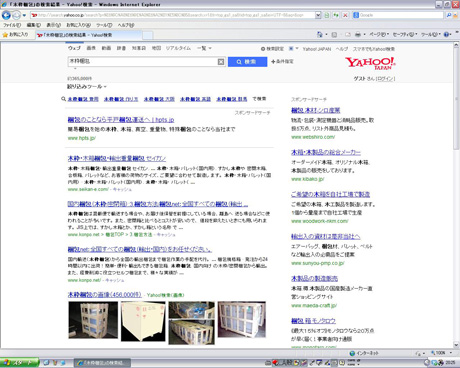Click the printer icon in command bar
The image size is (460, 368).
358,34
